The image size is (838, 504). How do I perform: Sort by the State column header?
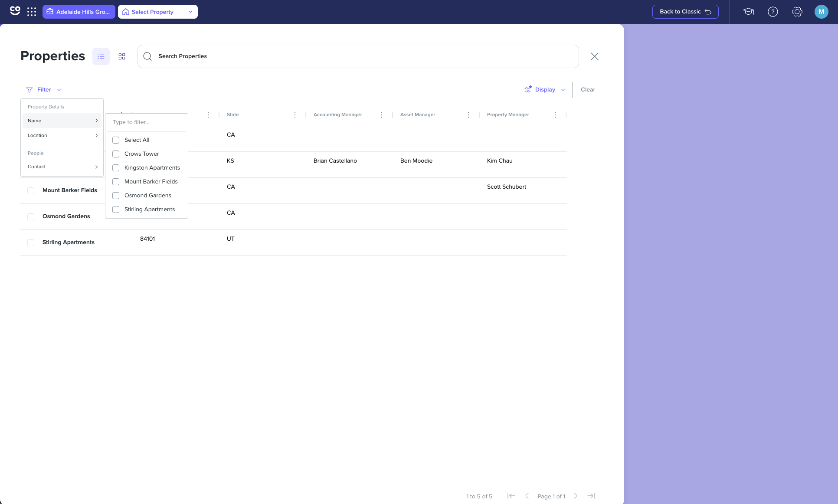232,115
